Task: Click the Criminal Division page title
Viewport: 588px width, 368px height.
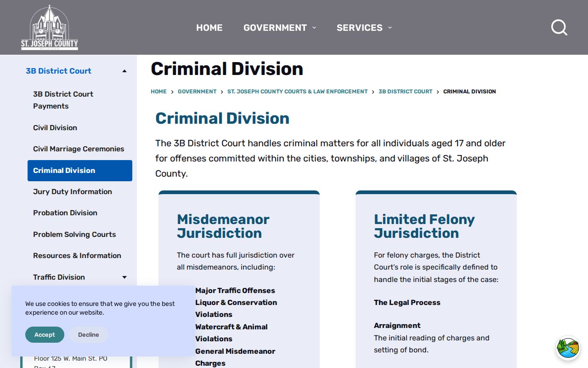Action: (x=227, y=69)
